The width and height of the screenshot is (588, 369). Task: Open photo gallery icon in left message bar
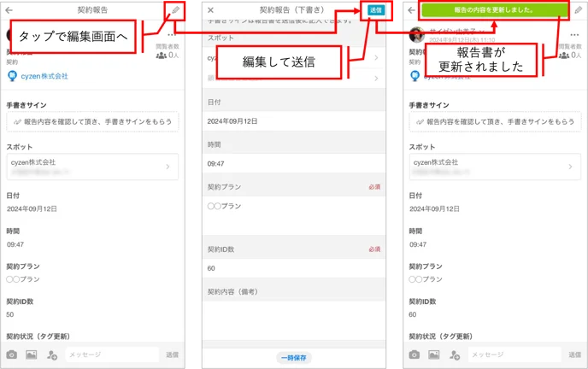tap(31, 354)
